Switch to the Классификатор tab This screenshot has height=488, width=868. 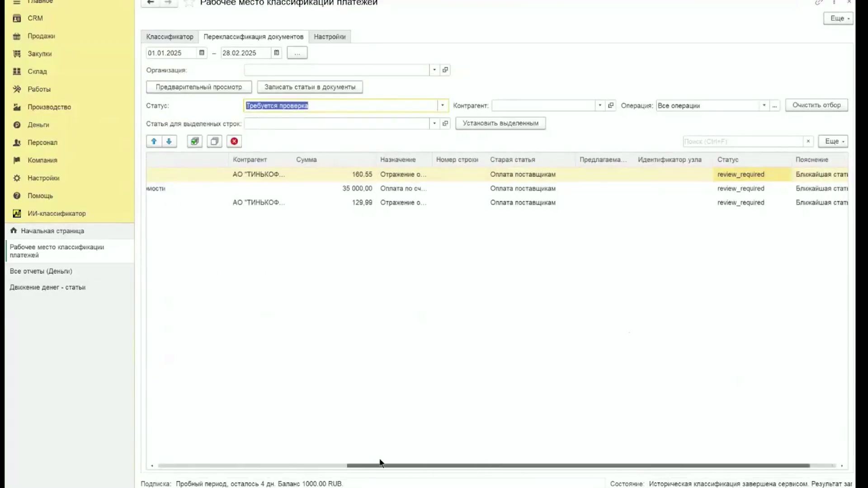click(170, 37)
